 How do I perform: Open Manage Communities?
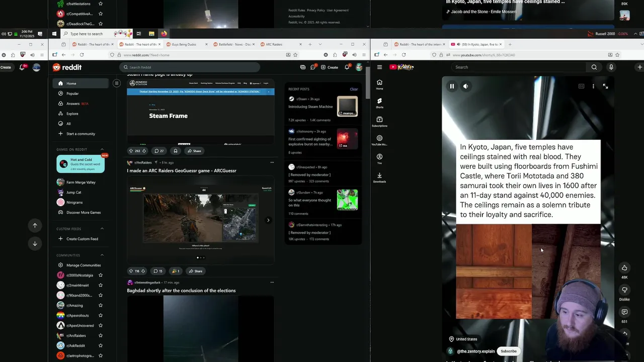click(x=80, y=265)
